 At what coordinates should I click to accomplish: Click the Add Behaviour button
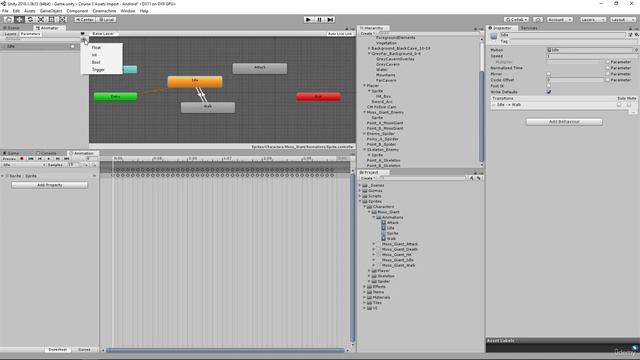(x=564, y=122)
